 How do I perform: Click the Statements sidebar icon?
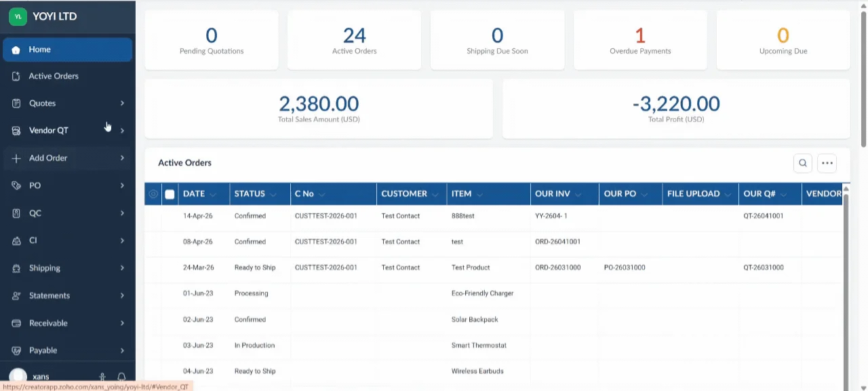(16, 295)
